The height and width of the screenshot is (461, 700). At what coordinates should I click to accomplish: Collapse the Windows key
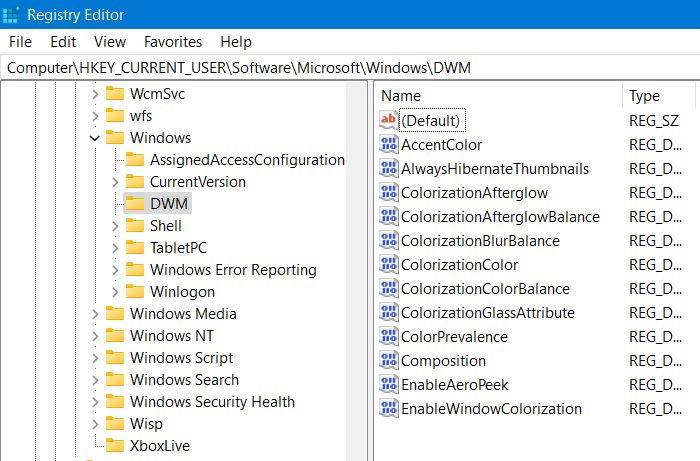click(94, 138)
